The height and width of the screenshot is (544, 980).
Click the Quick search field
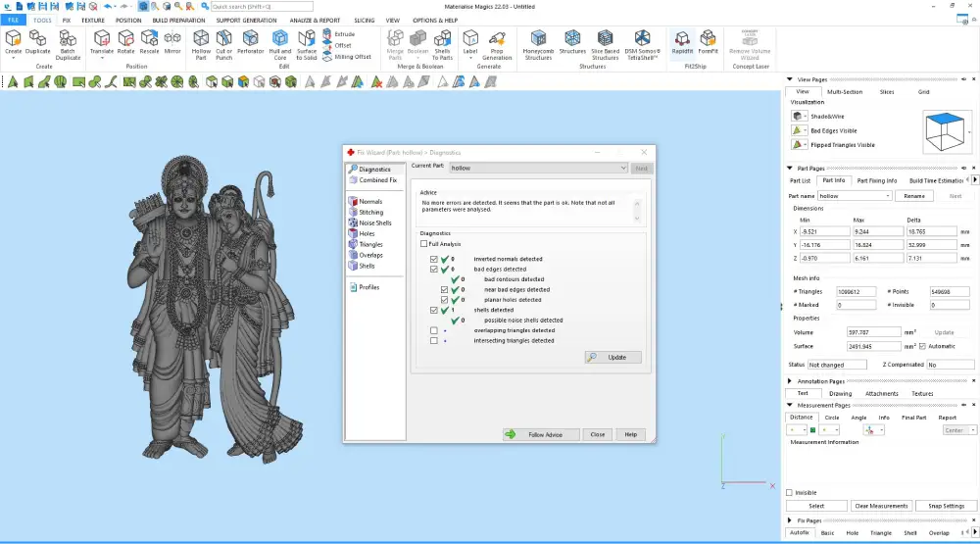[x=262, y=6]
